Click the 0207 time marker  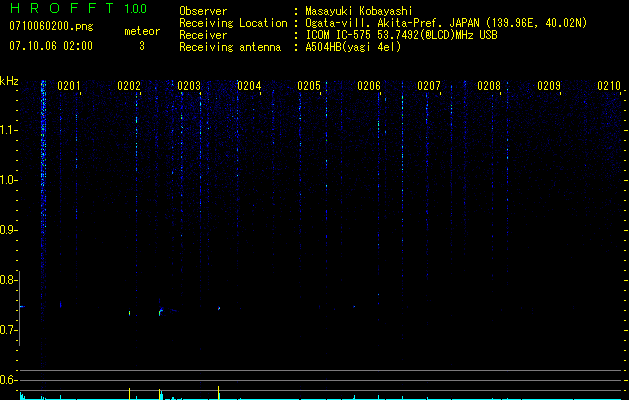click(429, 86)
